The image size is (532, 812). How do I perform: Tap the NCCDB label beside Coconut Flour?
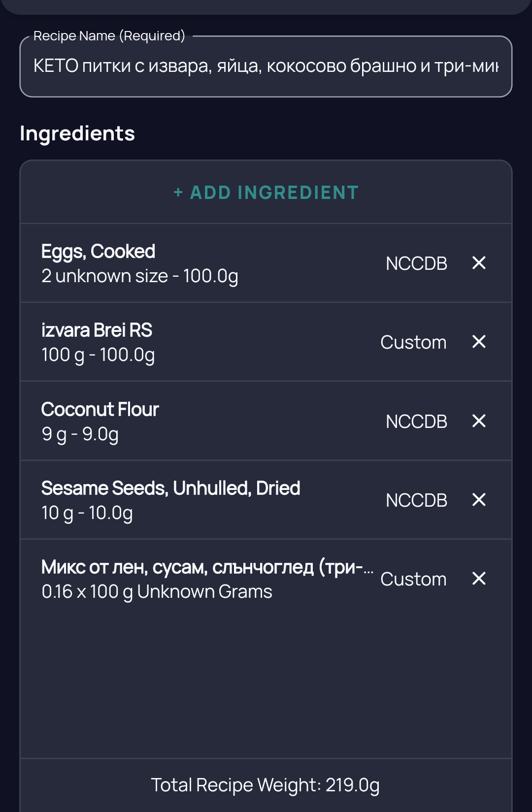[416, 422]
